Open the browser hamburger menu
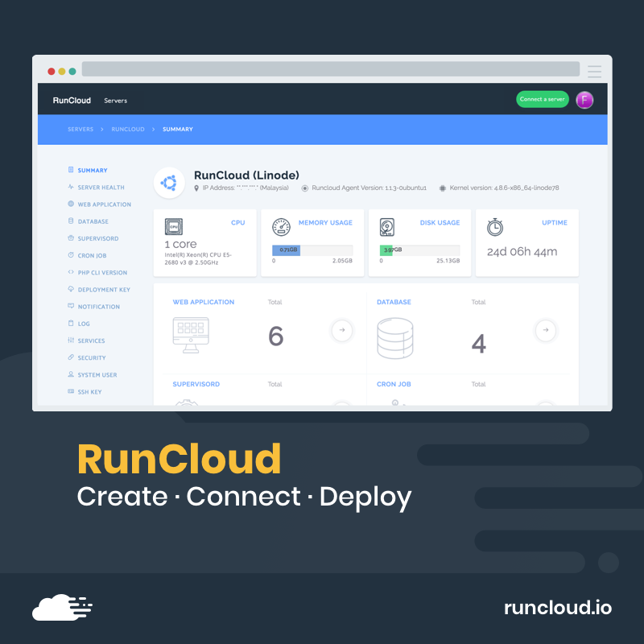 click(x=594, y=70)
